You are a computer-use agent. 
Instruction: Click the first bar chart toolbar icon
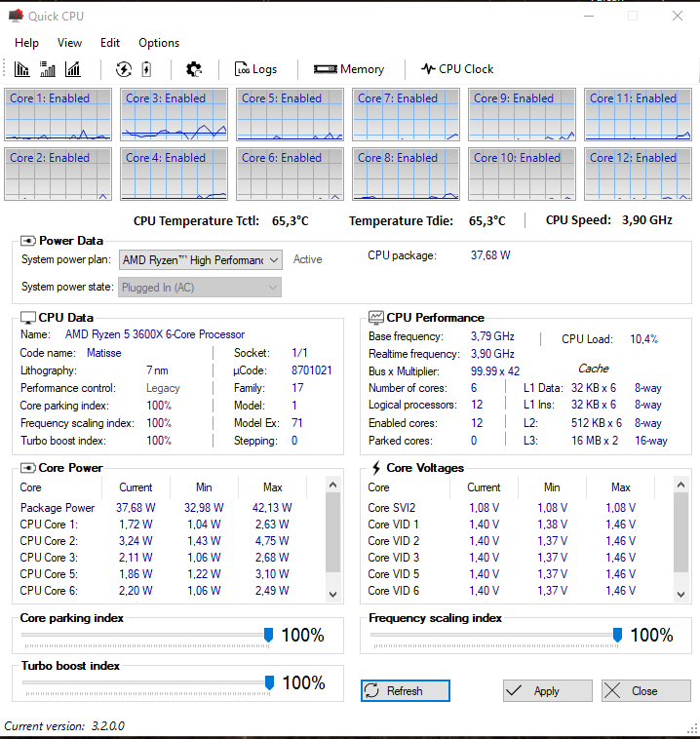(x=21, y=69)
